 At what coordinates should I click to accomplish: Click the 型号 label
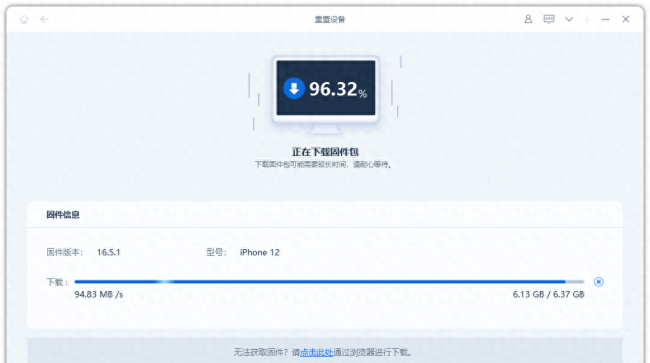216,252
